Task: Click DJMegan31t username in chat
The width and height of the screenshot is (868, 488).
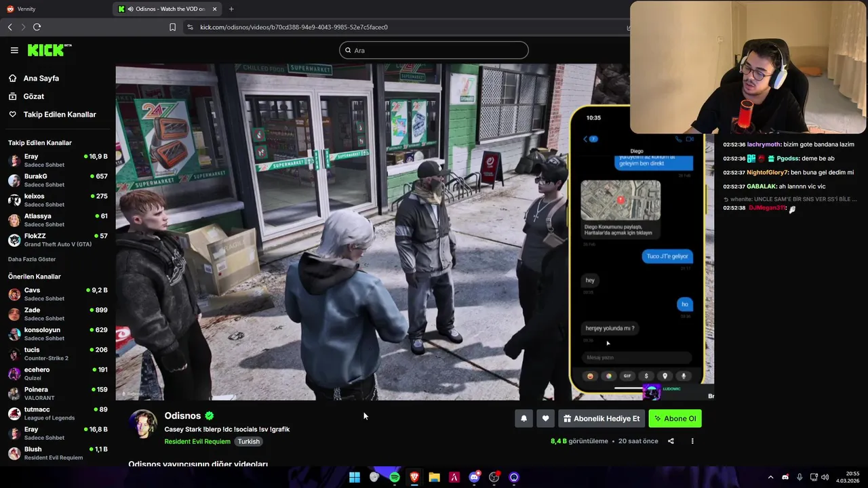Action: [767, 208]
